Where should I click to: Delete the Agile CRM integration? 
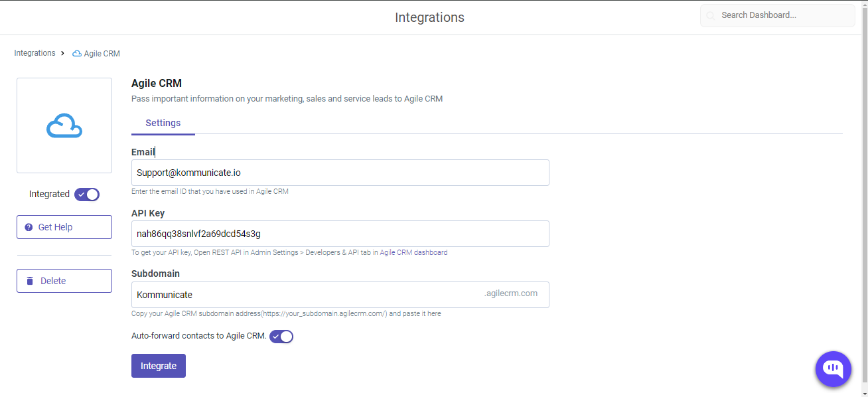click(64, 281)
